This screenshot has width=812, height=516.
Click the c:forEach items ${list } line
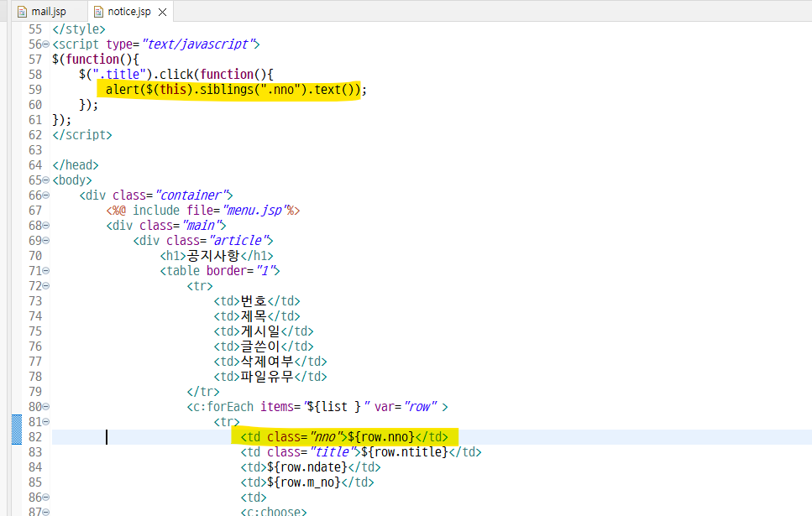tap(317, 407)
